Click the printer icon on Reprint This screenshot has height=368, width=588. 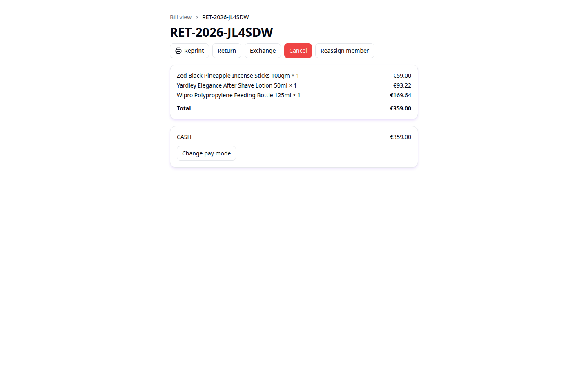pos(178,51)
